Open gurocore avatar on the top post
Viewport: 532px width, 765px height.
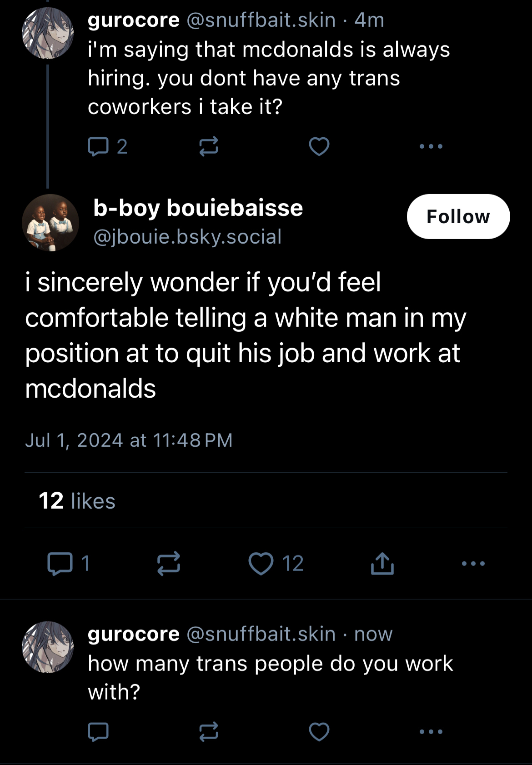coord(48,33)
